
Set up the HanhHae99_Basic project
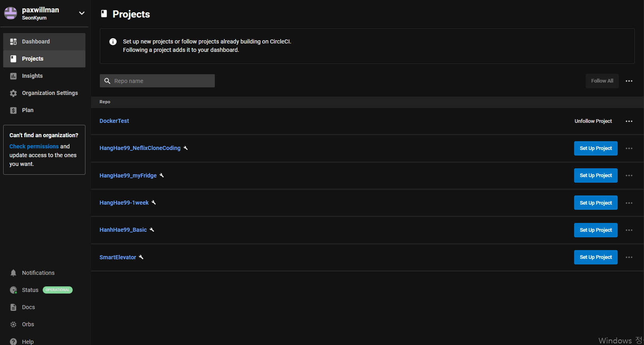click(x=596, y=230)
